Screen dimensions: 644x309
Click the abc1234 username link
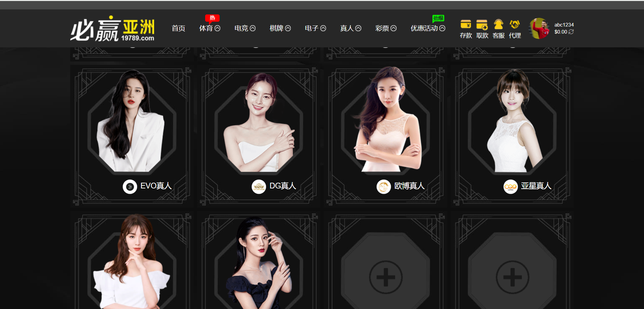(x=564, y=25)
